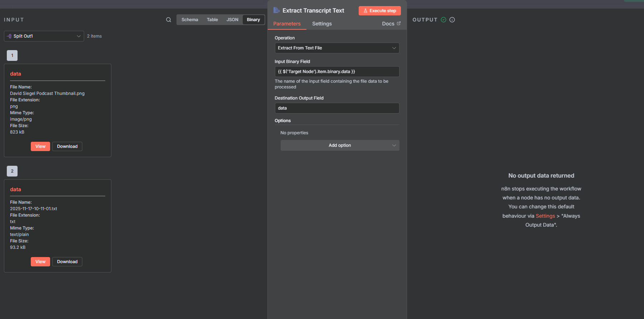Switch input view to JSON
The image size is (644, 319).
coord(232,20)
